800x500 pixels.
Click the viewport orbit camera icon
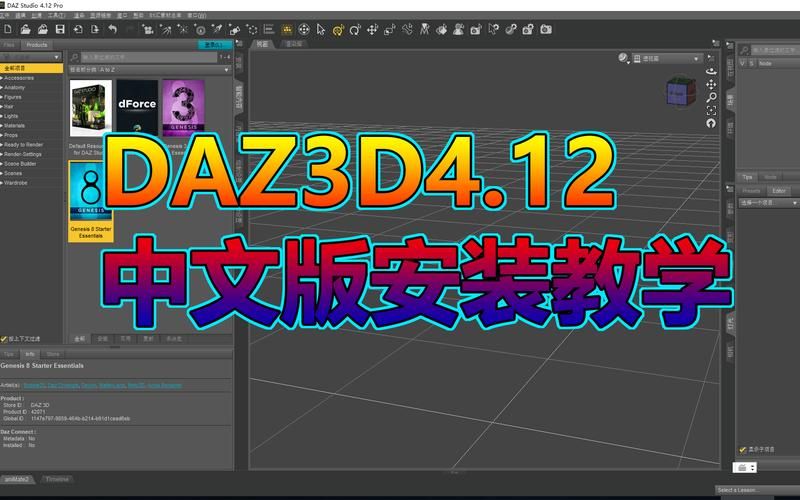[x=711, y=71]
